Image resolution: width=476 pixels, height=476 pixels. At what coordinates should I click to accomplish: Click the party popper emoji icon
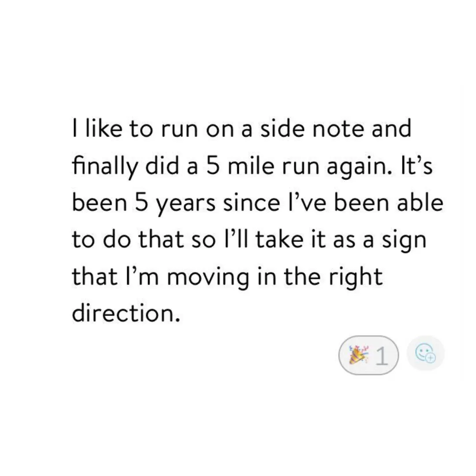coord(358,354)
